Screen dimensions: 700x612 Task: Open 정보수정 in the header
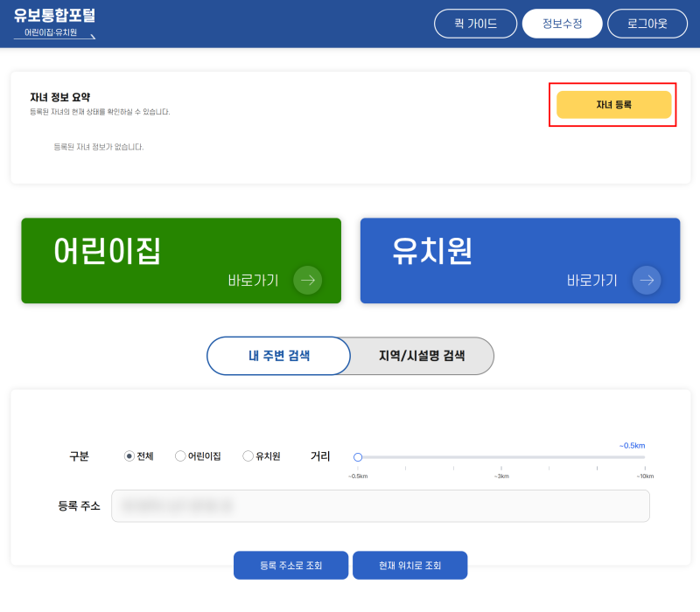[562, 24]
